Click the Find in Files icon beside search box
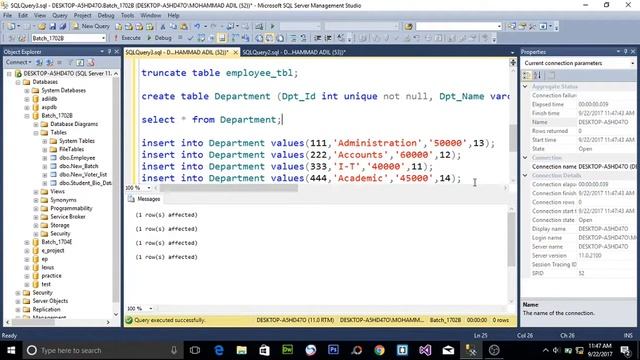The image size is (640, 360). pyautogui.click(x=408, y=26)
